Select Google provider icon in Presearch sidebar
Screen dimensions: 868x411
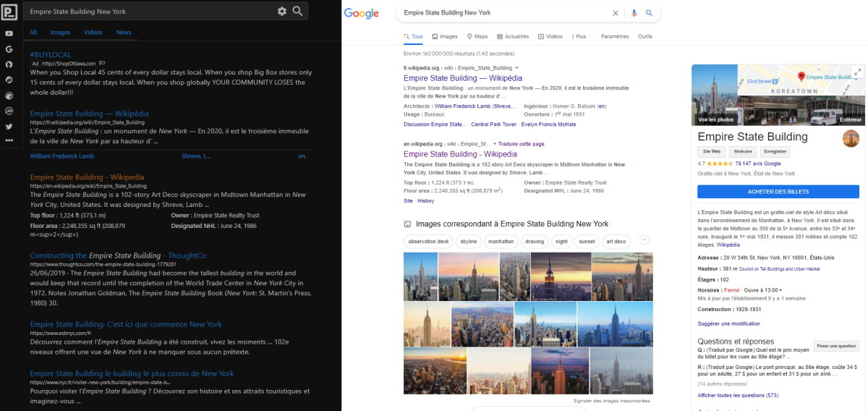pos(9,48)
